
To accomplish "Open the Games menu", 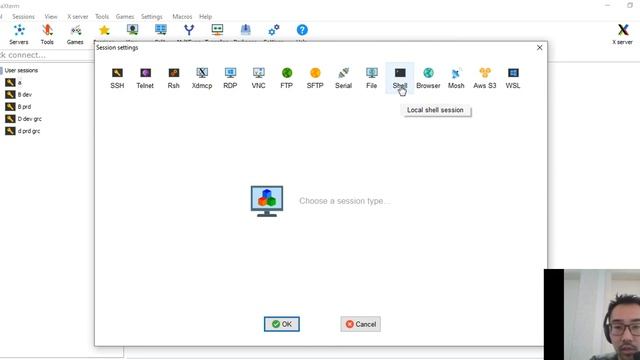I will [x=125, y=17].
